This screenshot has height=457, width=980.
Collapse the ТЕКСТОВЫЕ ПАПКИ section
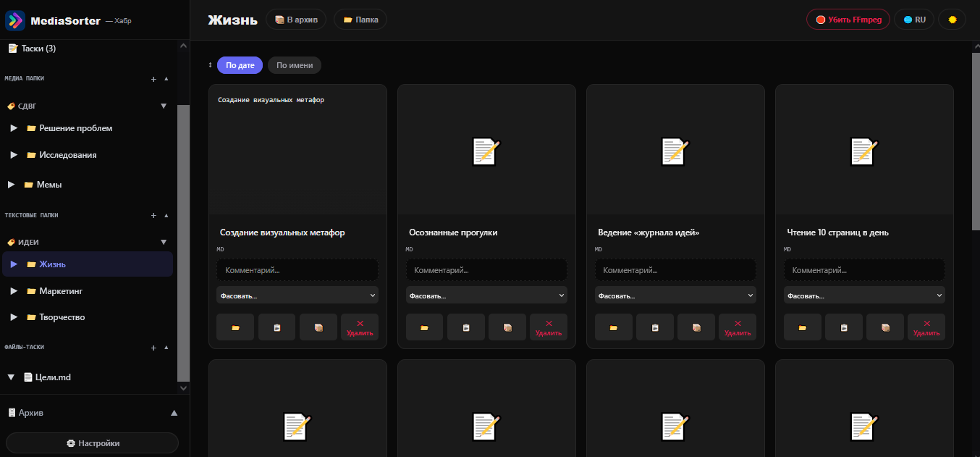pos(166,216)
